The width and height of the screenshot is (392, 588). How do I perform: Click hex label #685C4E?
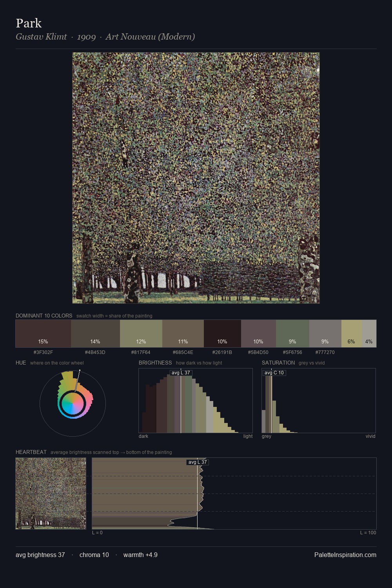(183, 352)
